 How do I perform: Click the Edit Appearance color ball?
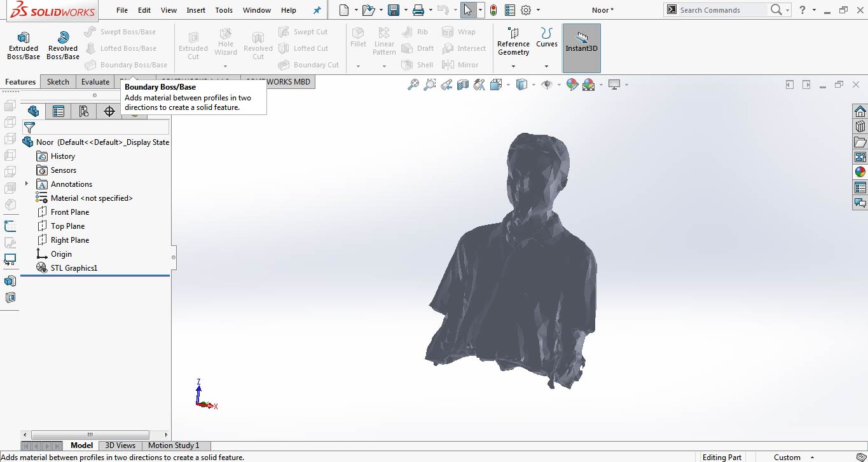(572, 85)
